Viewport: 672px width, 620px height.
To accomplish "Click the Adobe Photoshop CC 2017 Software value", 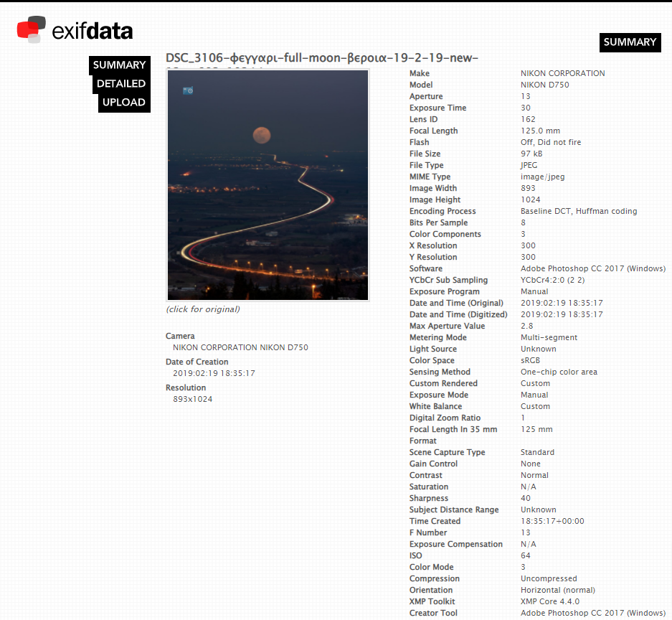I will (x=592, y=268).
